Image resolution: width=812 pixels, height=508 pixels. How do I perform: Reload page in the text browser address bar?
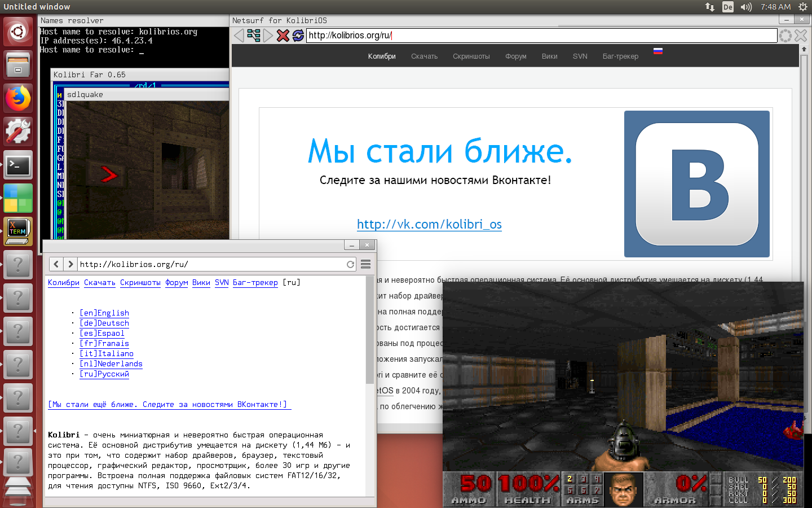point(350,264)
